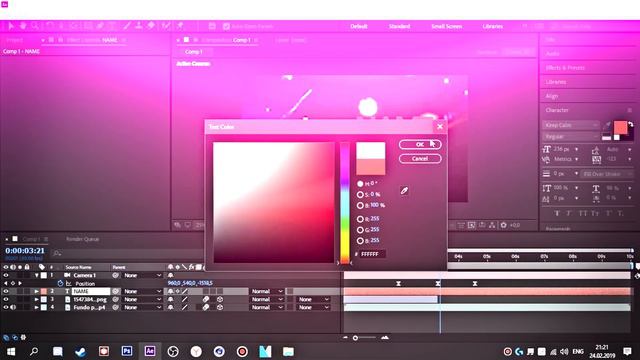Close the Text Color dialog
Viewport: 640px width, 360px height.
[440, 127]
